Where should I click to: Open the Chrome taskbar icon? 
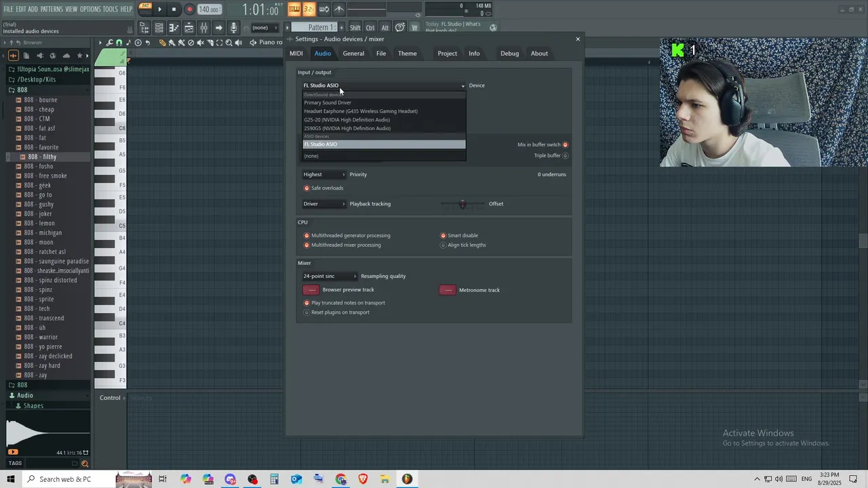coord(340,479)
